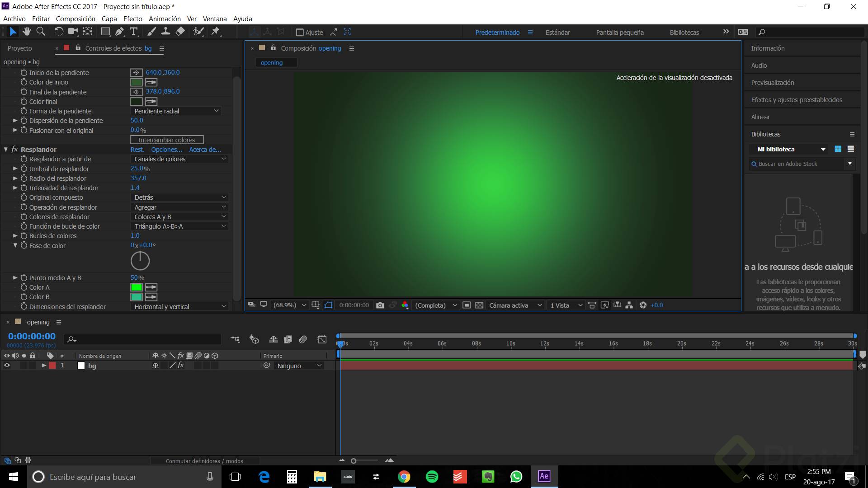Open Operación de resplandor dropdown
The image size is (868, 488).
[179, 207]
